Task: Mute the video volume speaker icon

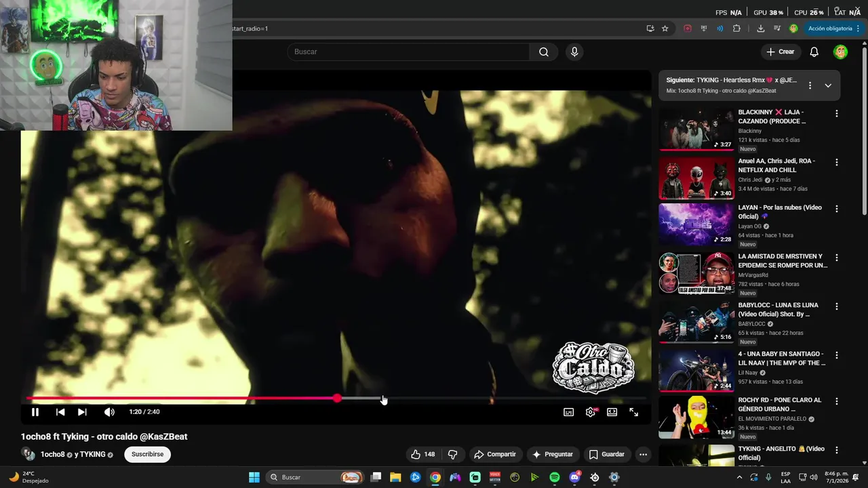Action: point(109,412)
